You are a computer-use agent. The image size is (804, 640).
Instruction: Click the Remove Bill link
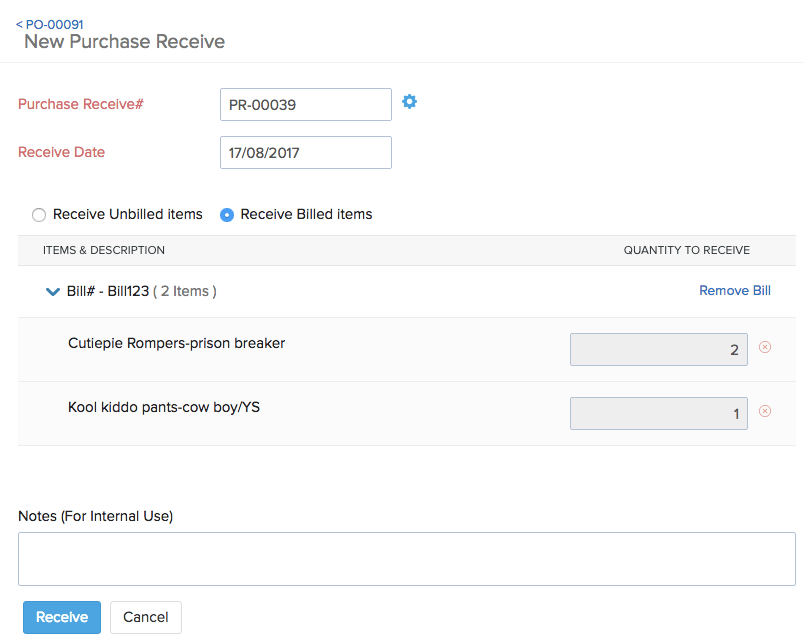coord(735,290)
